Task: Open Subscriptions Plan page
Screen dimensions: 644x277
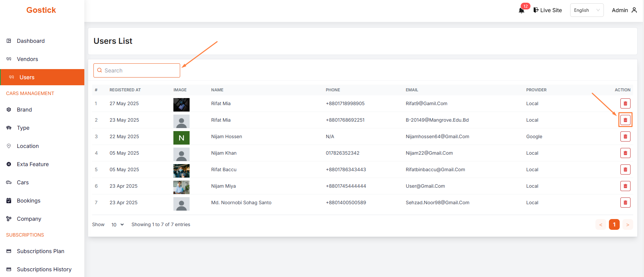Action: coord(40,251)
